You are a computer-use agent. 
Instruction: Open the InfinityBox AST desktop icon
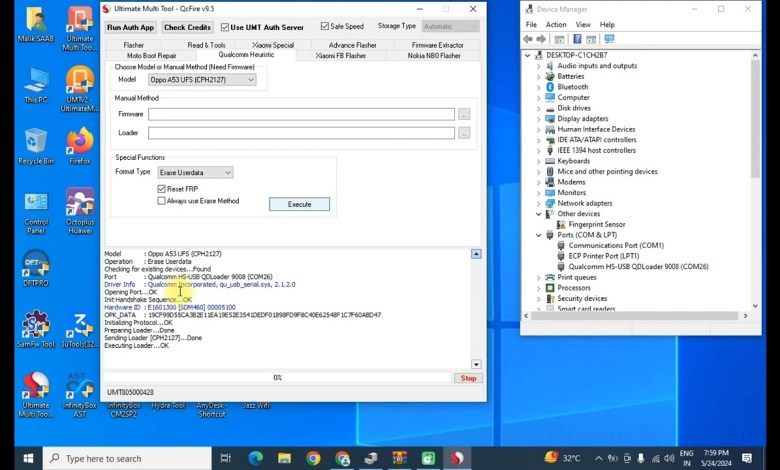coord(80,395)
